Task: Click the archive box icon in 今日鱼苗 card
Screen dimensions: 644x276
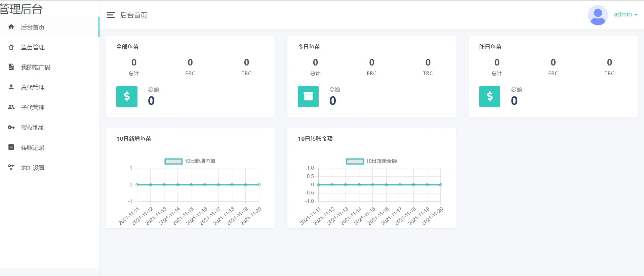Action: tap(308, 96)
